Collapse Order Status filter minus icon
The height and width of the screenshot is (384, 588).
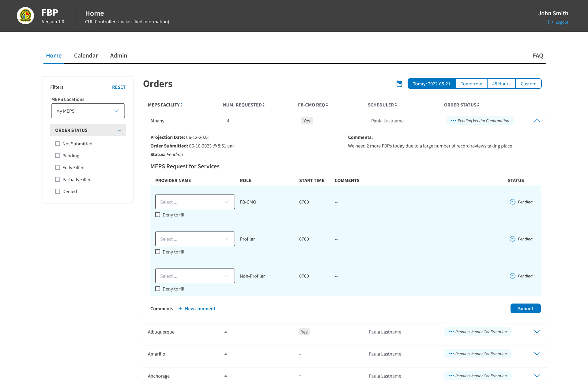coord(120,130)
